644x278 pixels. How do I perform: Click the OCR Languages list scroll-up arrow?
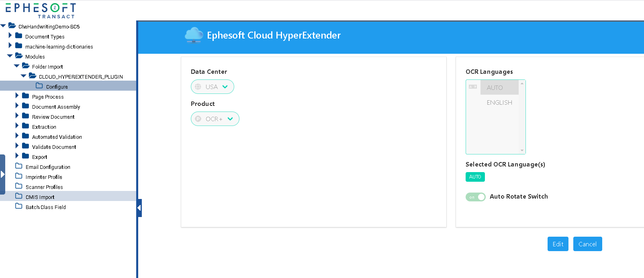click(x=522, y=83)
